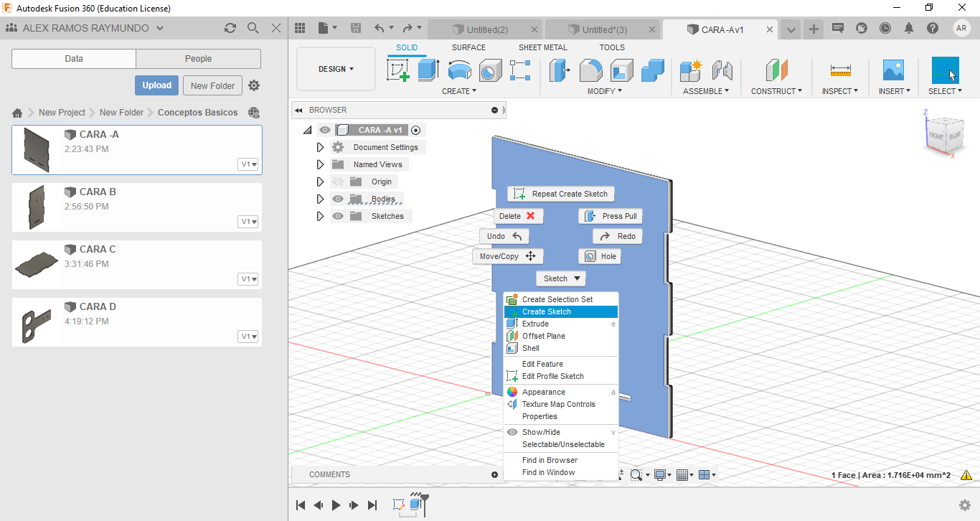Screen dimensions: 980x521
Task: Search in the data panel
Action: (253, 28)
